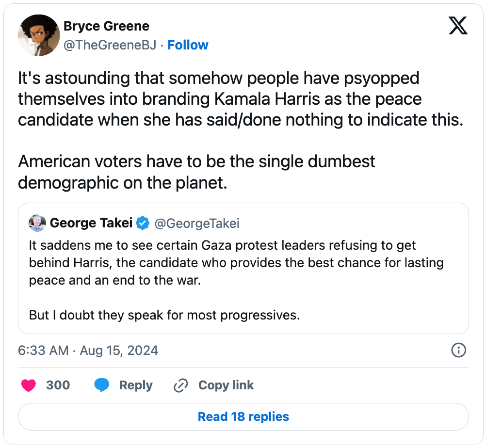Open the Read 18 replies button
Screen dimensions: 486x448
point(243,416)
